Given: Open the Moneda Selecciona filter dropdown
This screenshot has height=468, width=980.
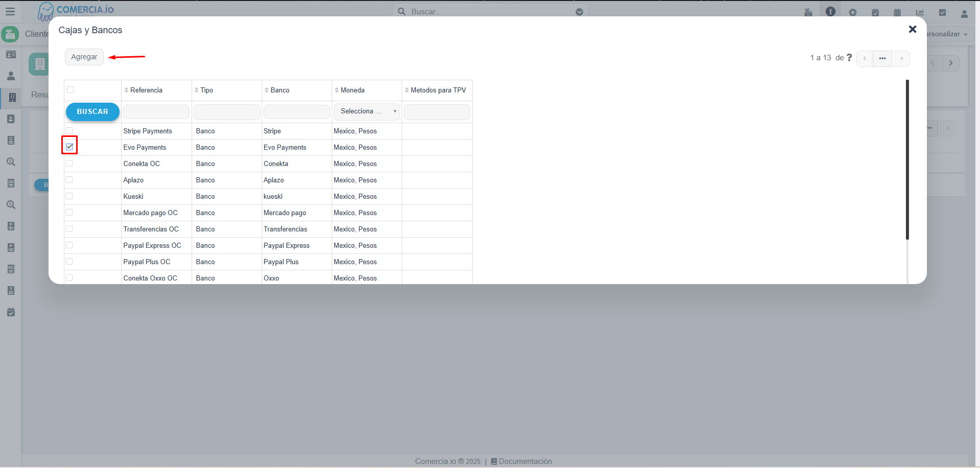Looking at the screenshot, I should tap(367, 111).
